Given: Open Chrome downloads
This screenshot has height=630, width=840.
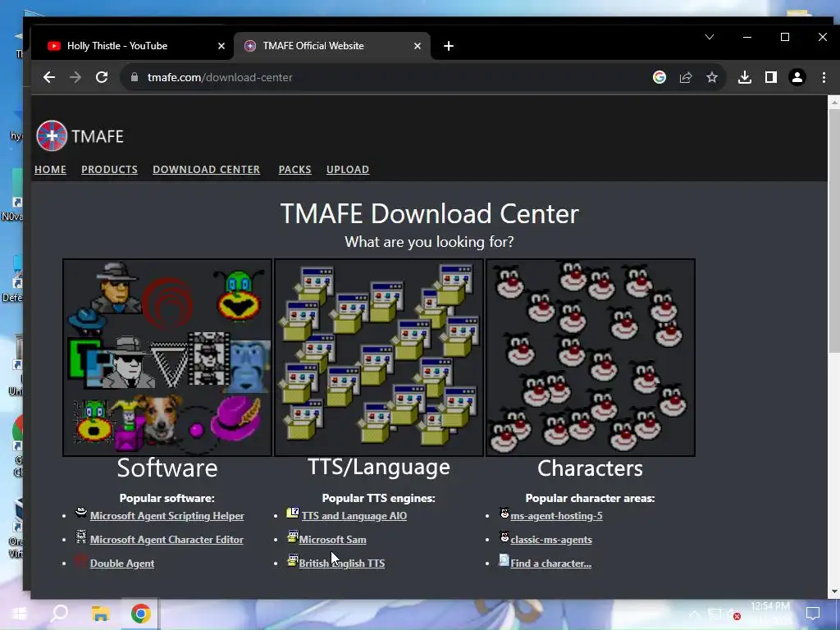Looking at the screenshot, I should coord(745,77).
